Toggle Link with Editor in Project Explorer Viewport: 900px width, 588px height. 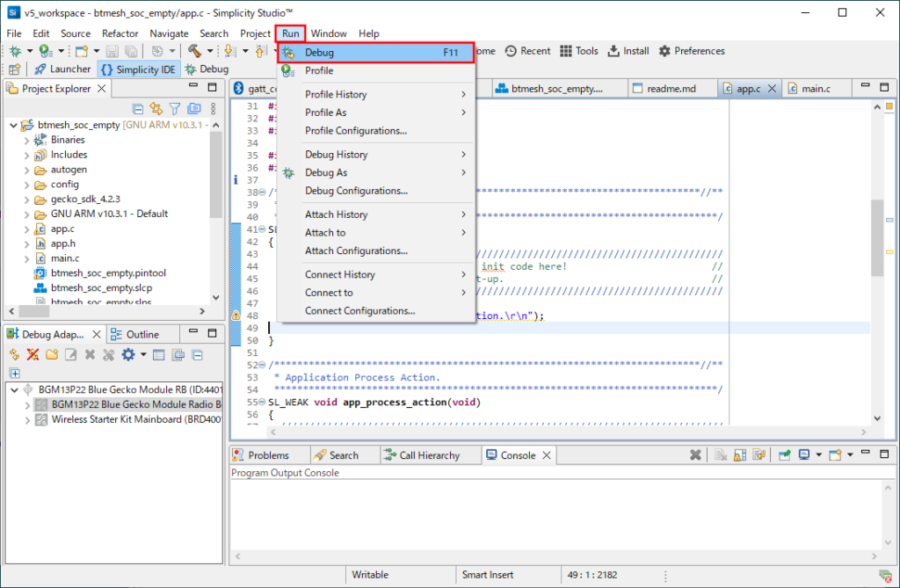click(x=156, y=109)
